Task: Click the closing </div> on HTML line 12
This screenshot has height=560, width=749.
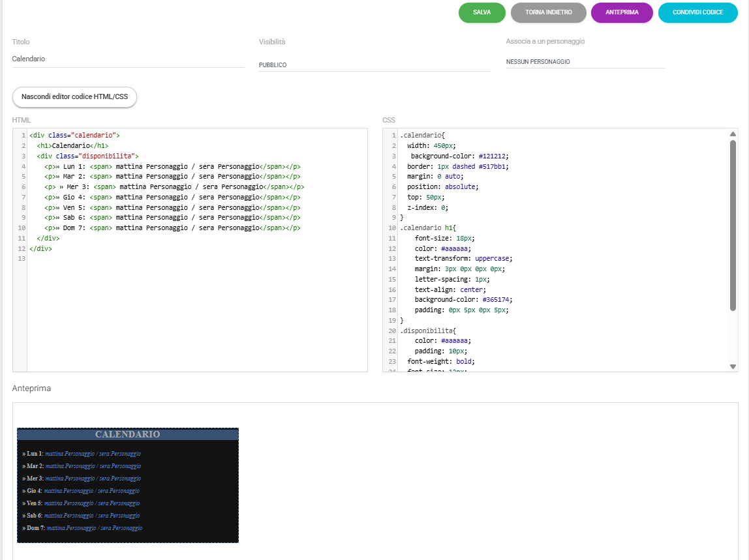Action: pos(40,249)
